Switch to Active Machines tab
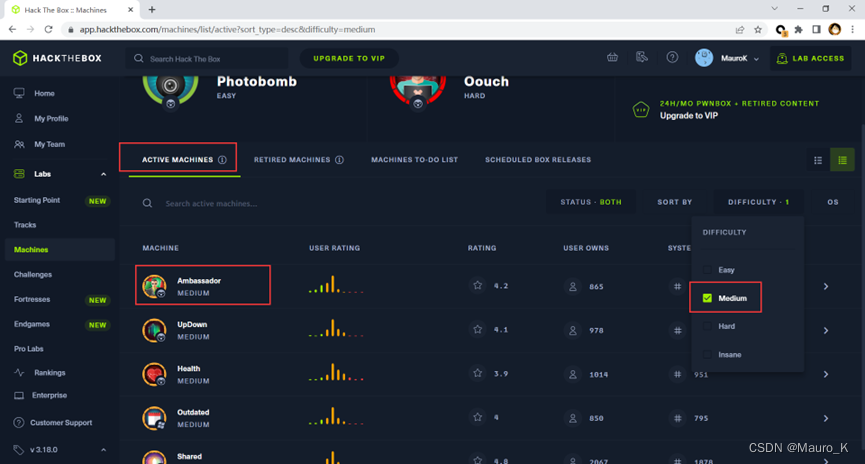This screenshot has width=865, height=464. [177, 160]
